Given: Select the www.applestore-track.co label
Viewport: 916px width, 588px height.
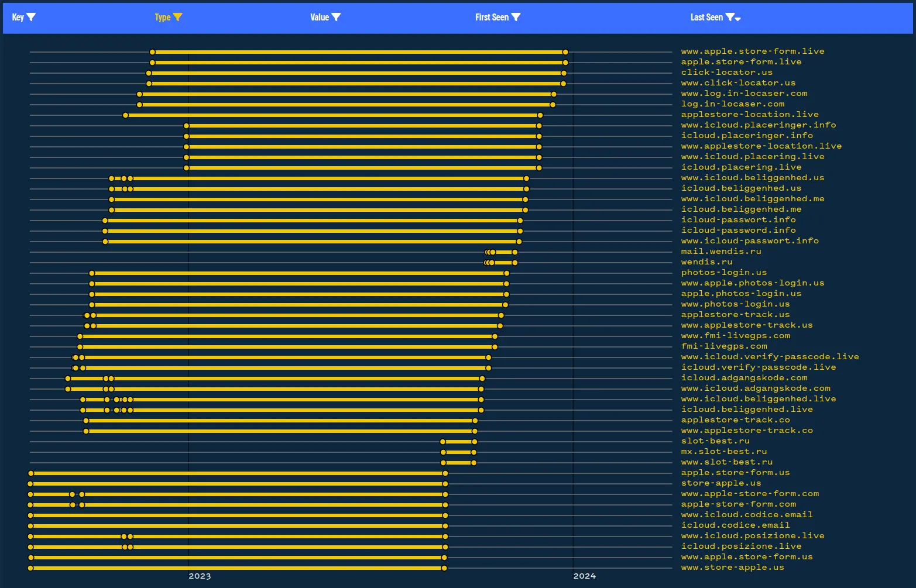Looking at the screenshot, I should pos(747,431).
